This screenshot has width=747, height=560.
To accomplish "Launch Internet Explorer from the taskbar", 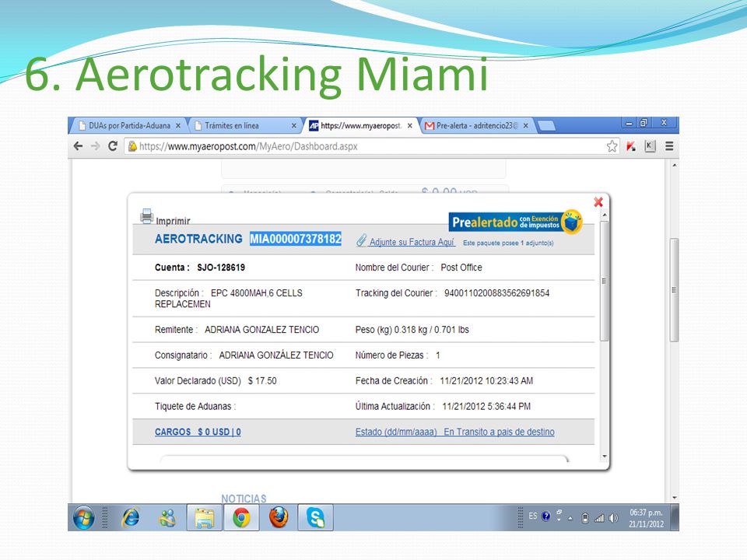I will click(x=131, y=518).
